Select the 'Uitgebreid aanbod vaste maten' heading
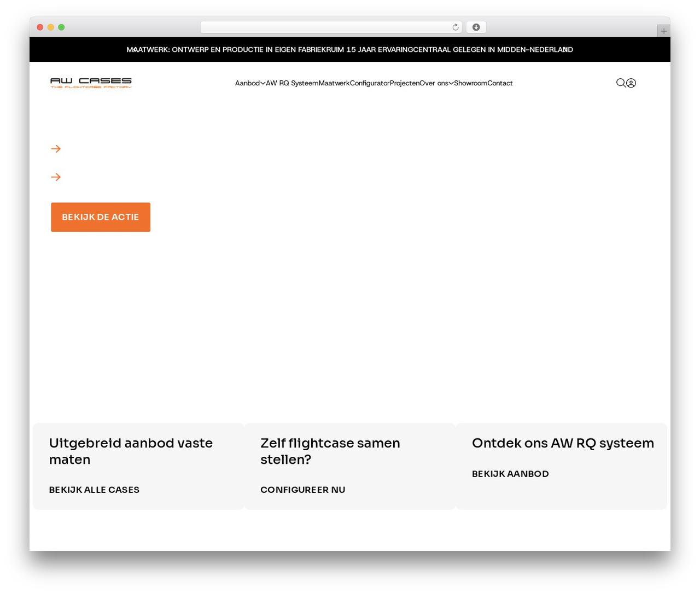The height and width of the screenshot is (593, 700). tap(131, 451)
